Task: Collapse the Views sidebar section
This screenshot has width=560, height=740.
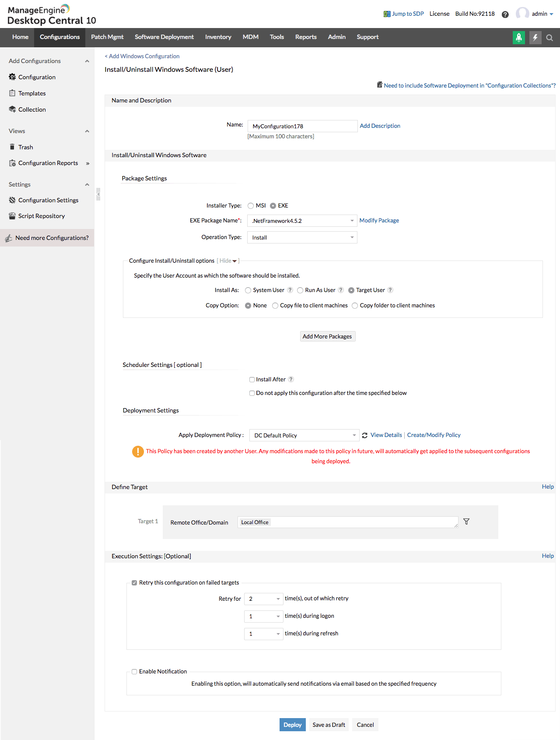Action: [87, 131]
